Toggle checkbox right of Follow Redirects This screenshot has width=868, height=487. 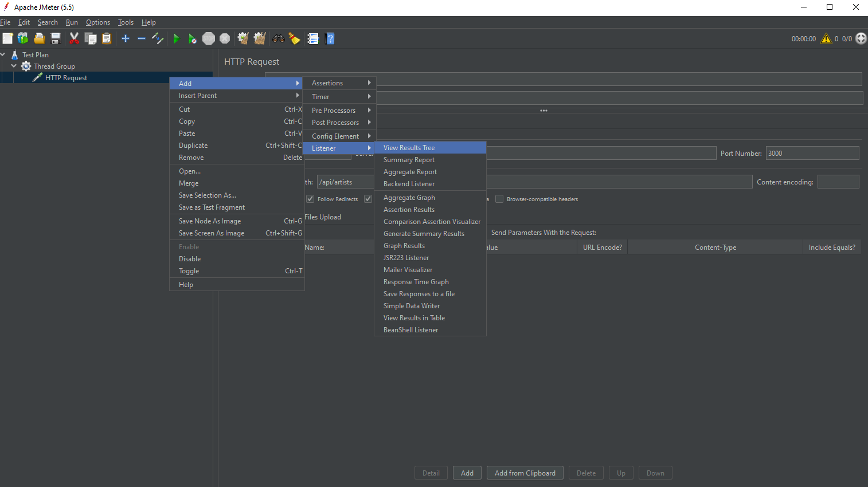click(368, 199)
